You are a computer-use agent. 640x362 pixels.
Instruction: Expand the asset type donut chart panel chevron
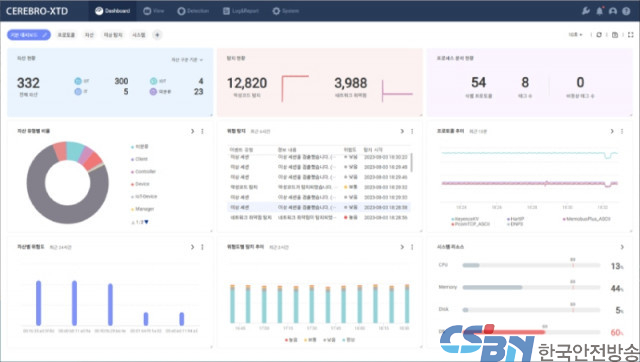(192, 131)
